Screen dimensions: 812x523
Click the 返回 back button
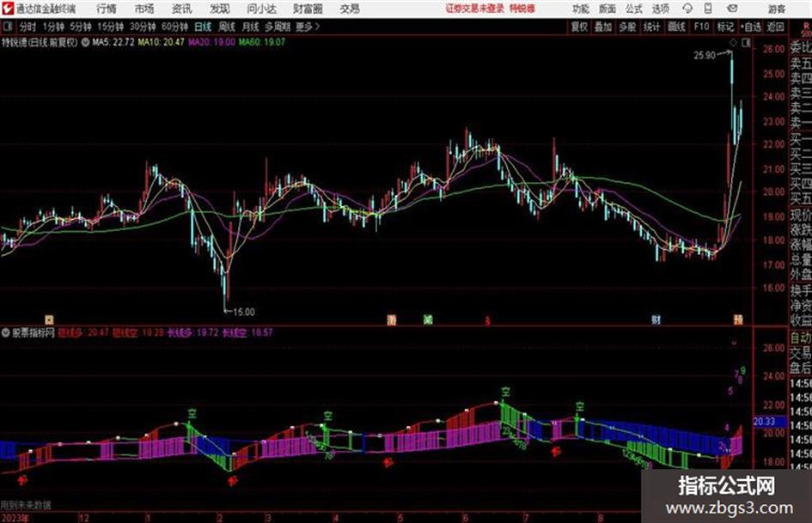775,27
